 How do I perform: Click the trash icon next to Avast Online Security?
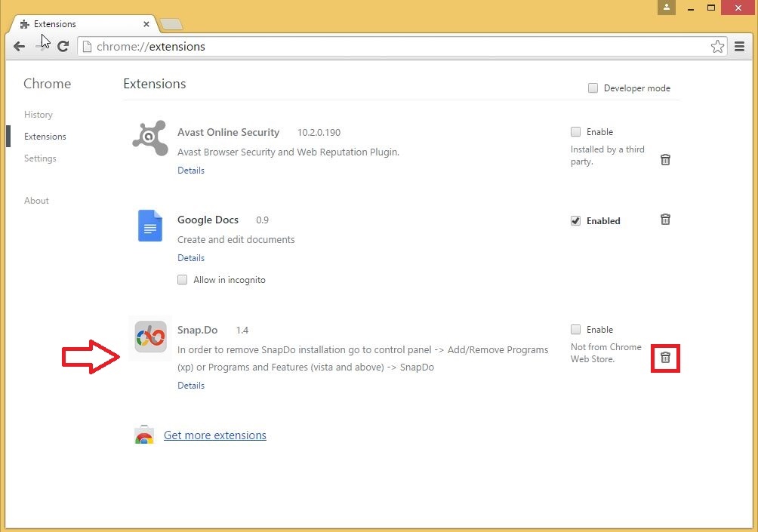coord(665,159)
